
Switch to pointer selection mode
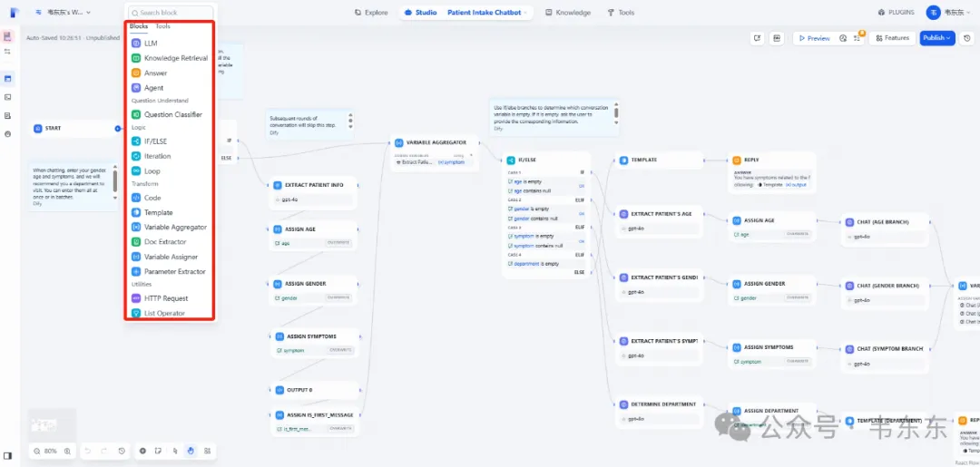pyautogui.click(x=174, y=451)
